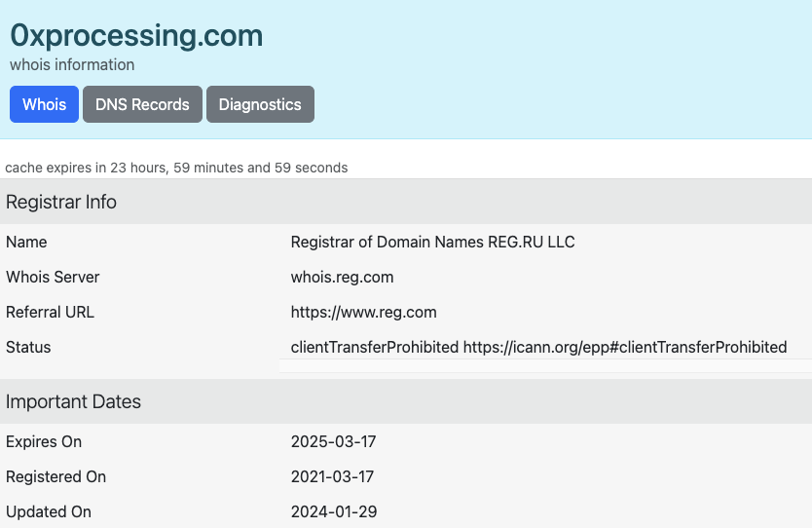Viewport: 812px width, 528px height.
Task: Switch to the DNS Records tab
Action: tap(142, 104)
